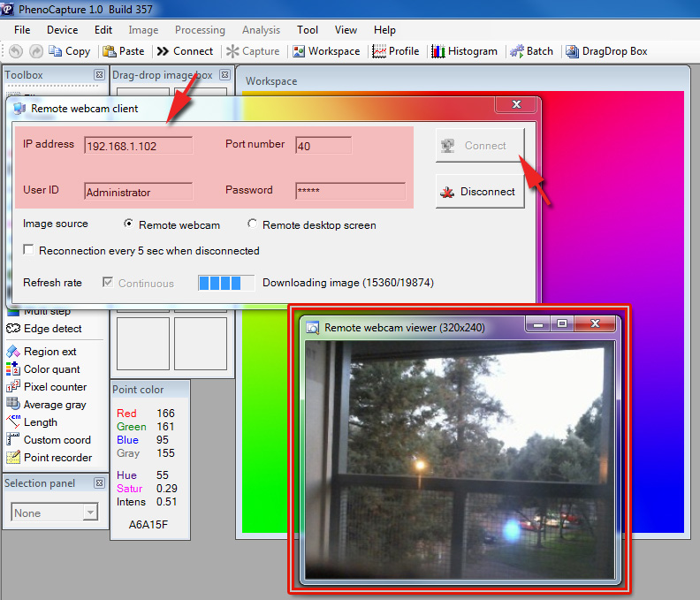Open the Tool menu
This screenshot has height=600, width=700.
coord(308,30)
